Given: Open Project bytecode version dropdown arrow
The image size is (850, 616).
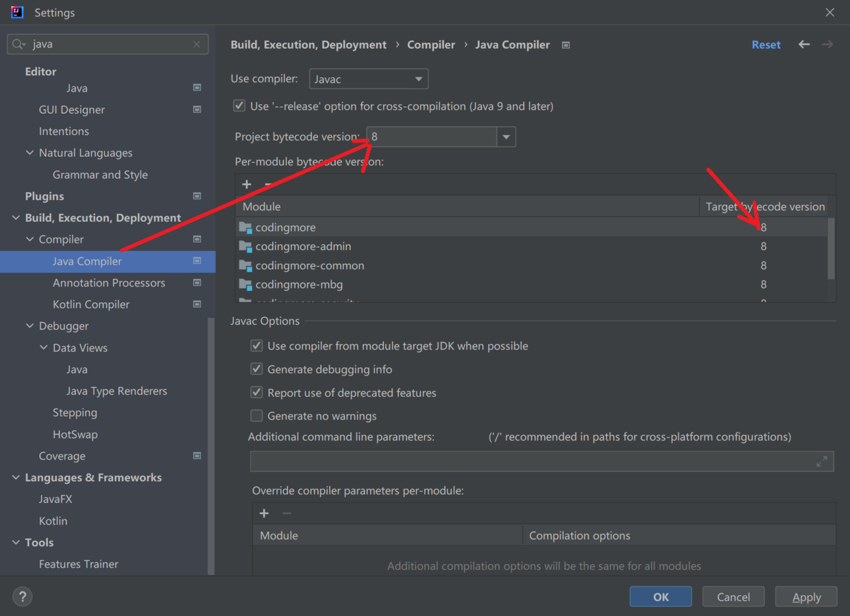Looking at the screenshot, I should (x=506, y=136).
